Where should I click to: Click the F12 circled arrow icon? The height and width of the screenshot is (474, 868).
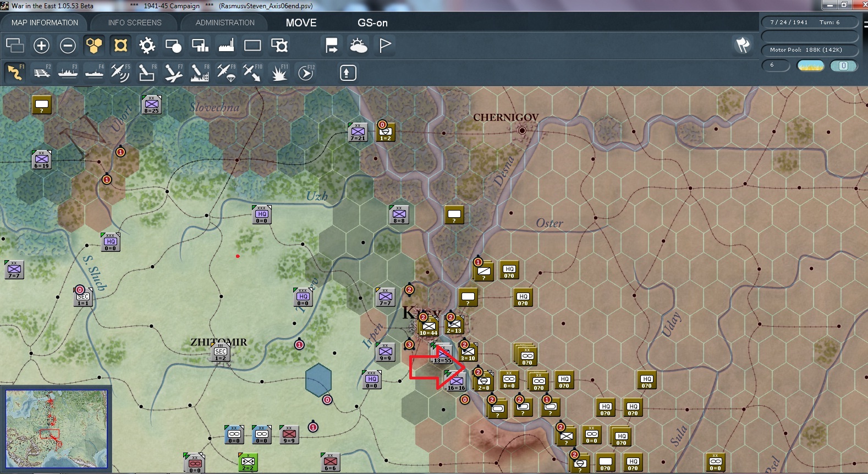pyautogui.click(x=305, y=73)
